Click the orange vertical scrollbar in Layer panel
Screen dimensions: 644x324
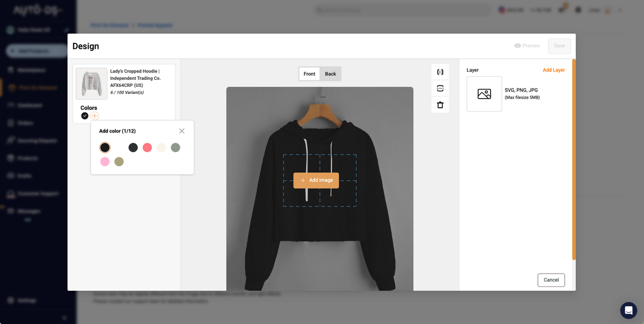[x=574, y=159]
